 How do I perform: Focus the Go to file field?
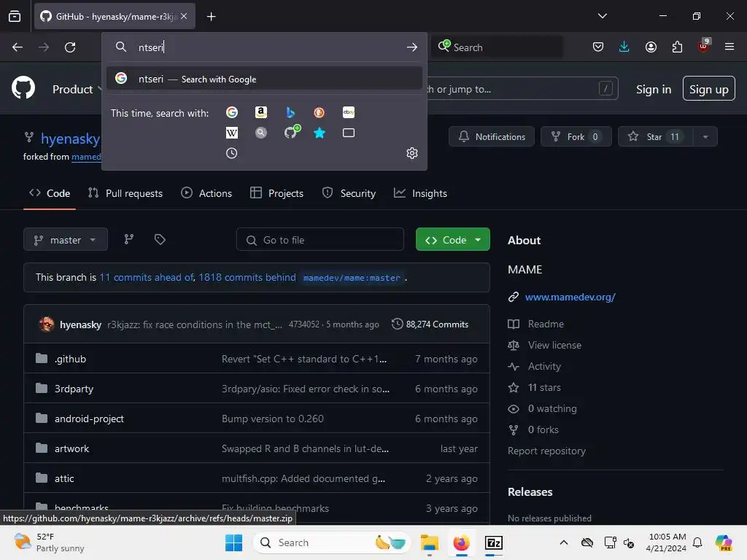(x=320, y=240)
